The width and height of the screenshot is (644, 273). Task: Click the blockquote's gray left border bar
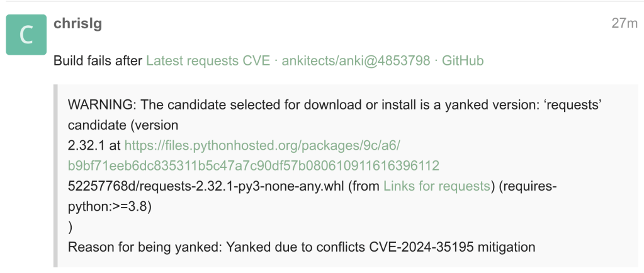55,176
